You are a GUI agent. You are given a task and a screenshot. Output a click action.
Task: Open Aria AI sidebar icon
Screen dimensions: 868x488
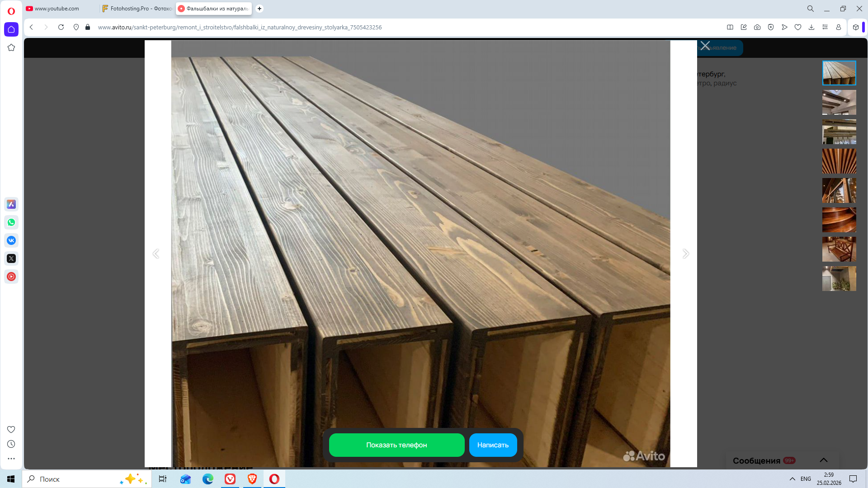click(11, 204)
